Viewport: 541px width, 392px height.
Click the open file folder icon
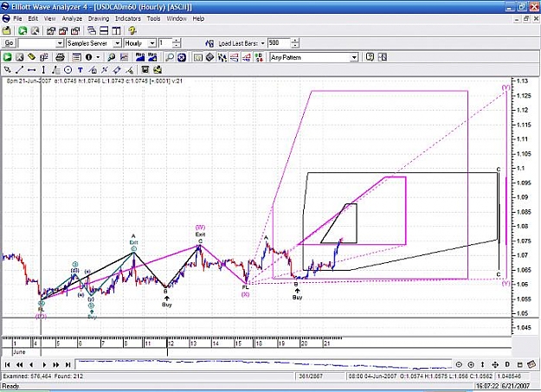[x=7, y=30]
